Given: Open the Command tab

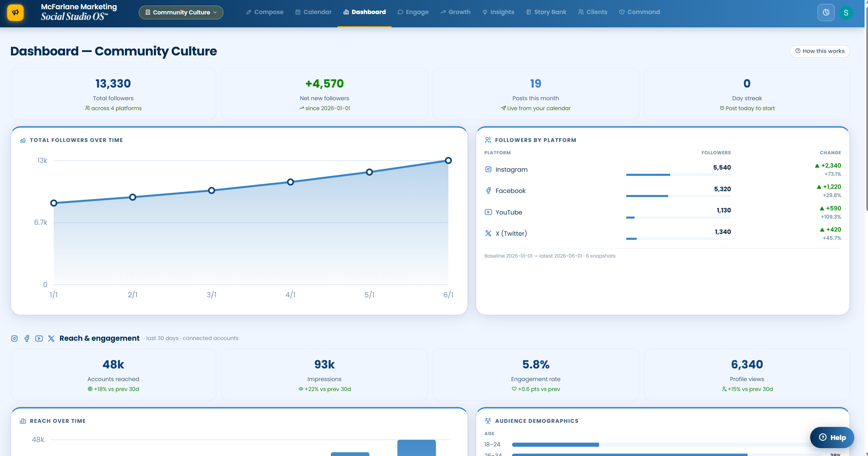Looking at the screenshot, I should click(639, 12).
